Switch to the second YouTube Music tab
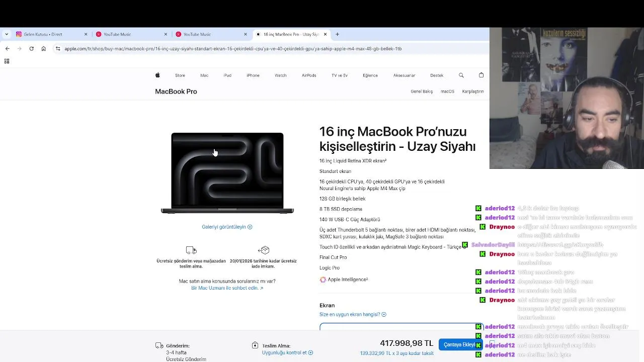 click(211, 34)
